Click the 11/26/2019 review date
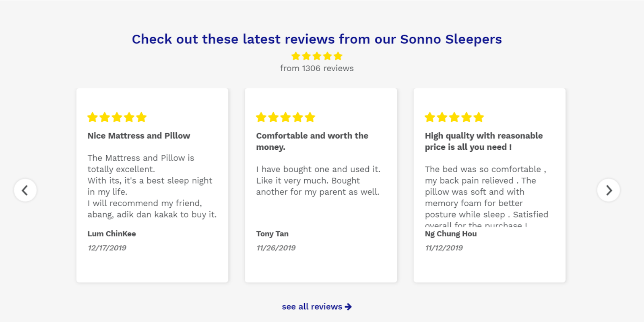The image size is (644, 322). [x=276, y=248]
